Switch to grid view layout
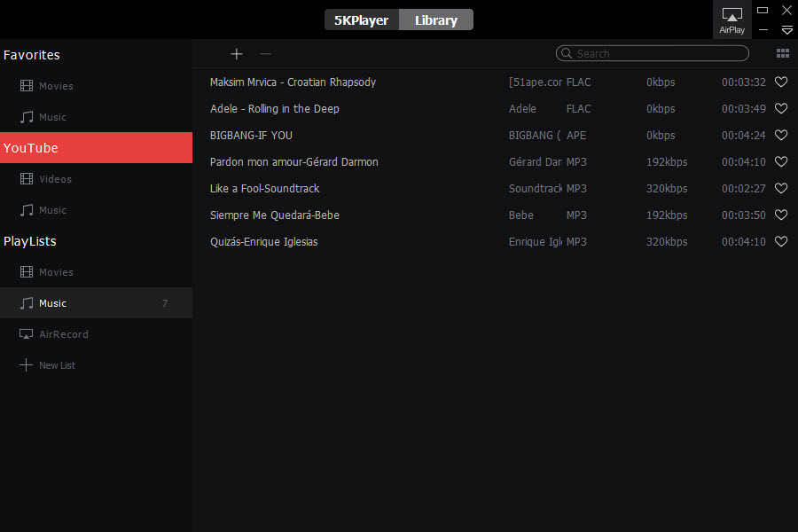798x532 pixels. pos(783,53)
